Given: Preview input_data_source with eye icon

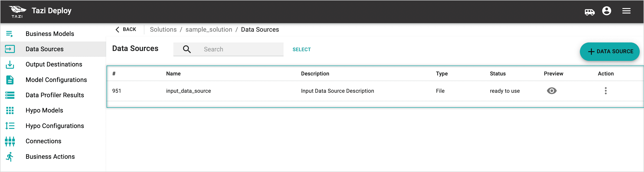Looking at the screenshot, I should 552,91.
